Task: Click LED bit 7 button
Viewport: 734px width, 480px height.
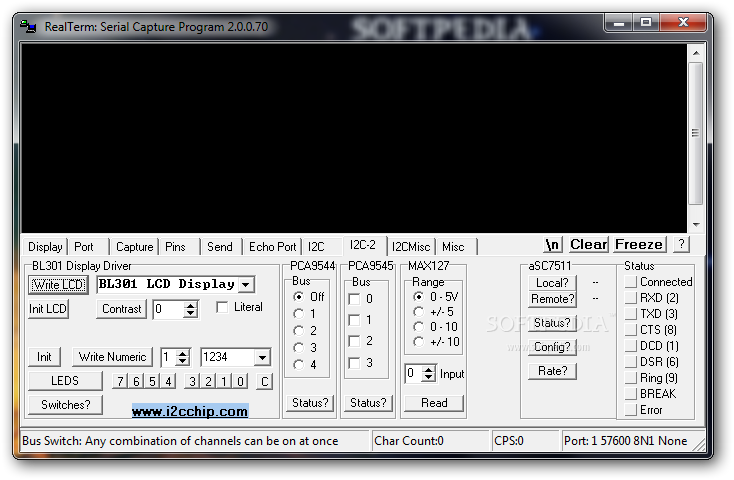Action: coord(120,382)
